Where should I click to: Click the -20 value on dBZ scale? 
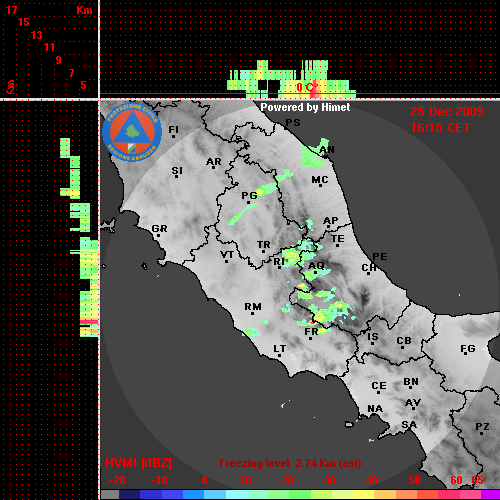click(117, 480)
